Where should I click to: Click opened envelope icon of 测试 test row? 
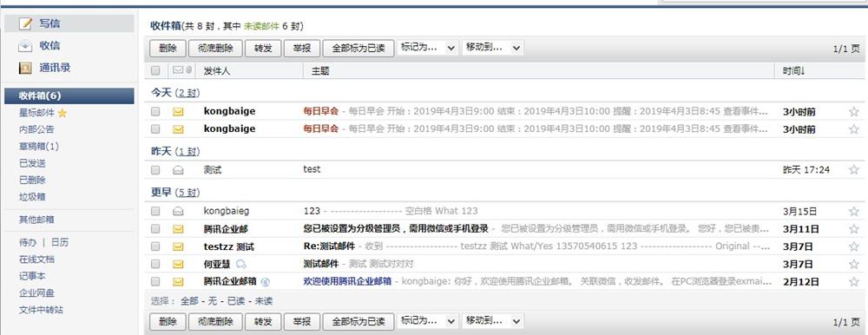(178, 170)
